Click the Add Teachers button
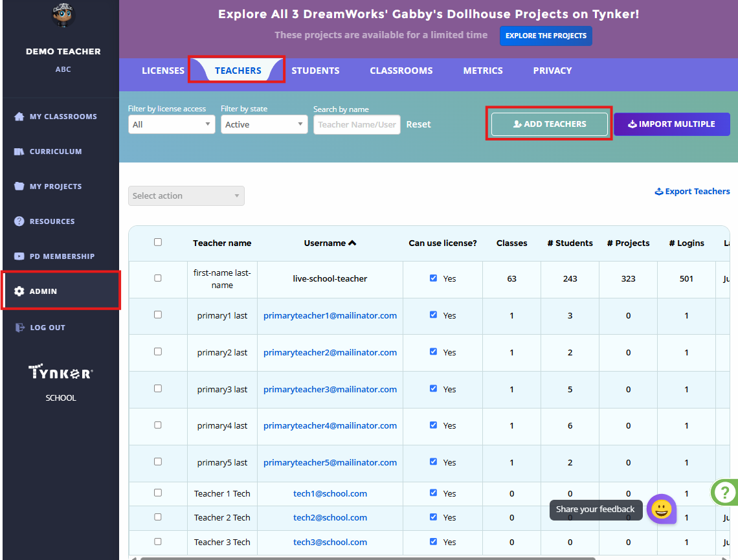Image resolution: width=738 pixels, height=560 pixels. click(x=549, y=124)
